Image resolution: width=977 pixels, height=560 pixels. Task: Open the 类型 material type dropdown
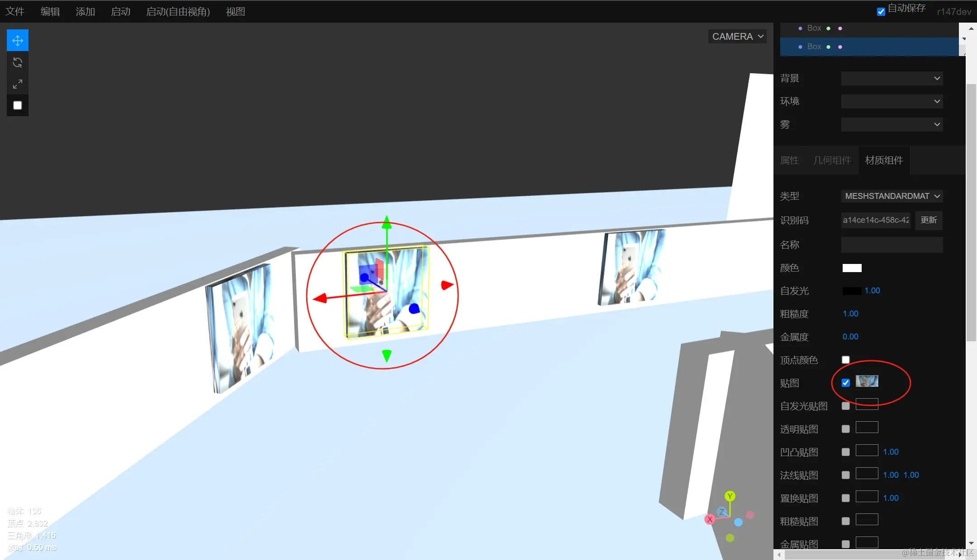(892, 196)
